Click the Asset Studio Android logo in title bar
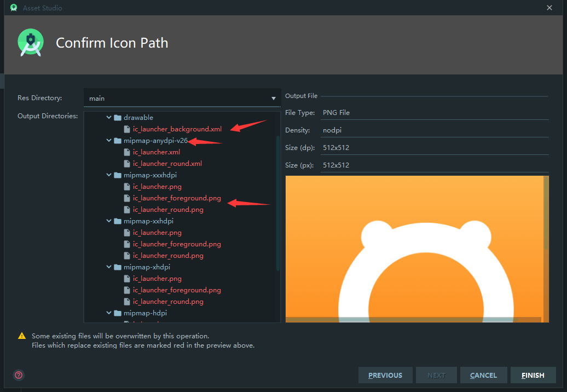 14,8
